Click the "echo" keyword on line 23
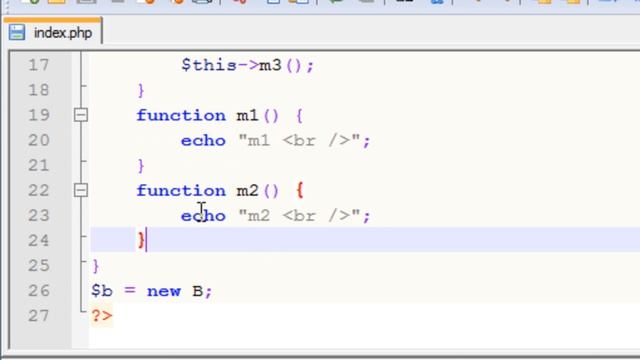Screen dimensions: 640x360 [x=203, y=216]
